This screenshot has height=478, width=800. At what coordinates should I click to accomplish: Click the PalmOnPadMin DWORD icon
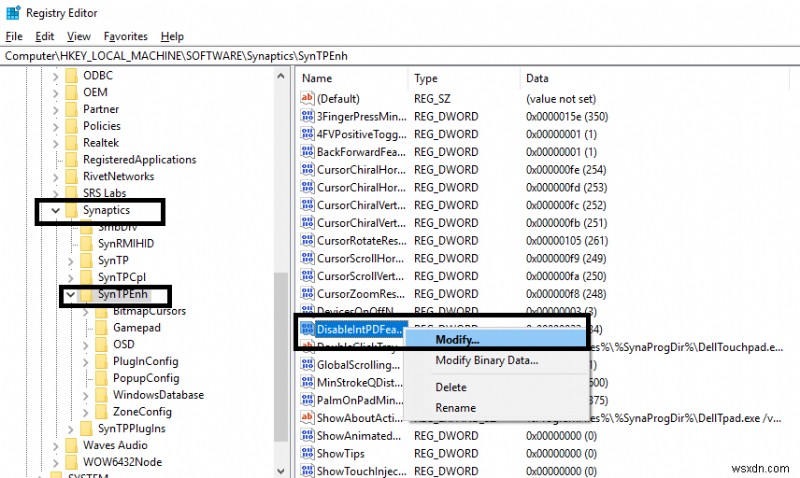[x=307, y=400]
